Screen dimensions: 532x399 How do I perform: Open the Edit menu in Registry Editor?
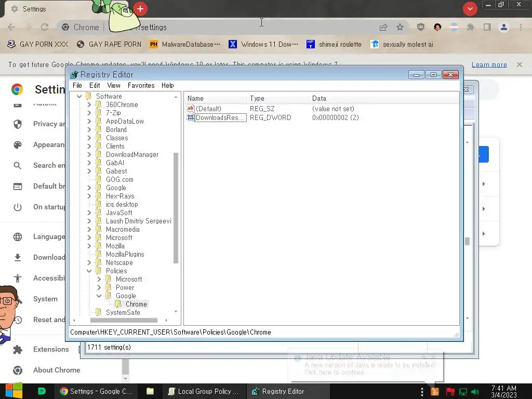tap(95, 86)
